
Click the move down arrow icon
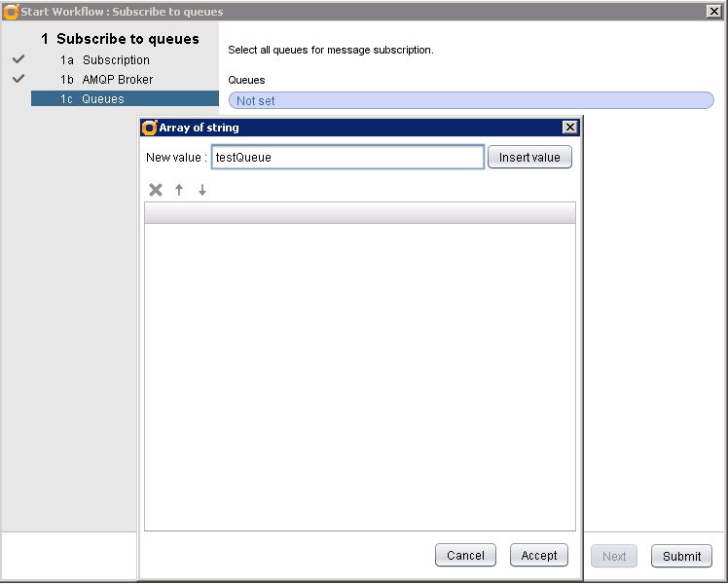click(x=202, y=190)
